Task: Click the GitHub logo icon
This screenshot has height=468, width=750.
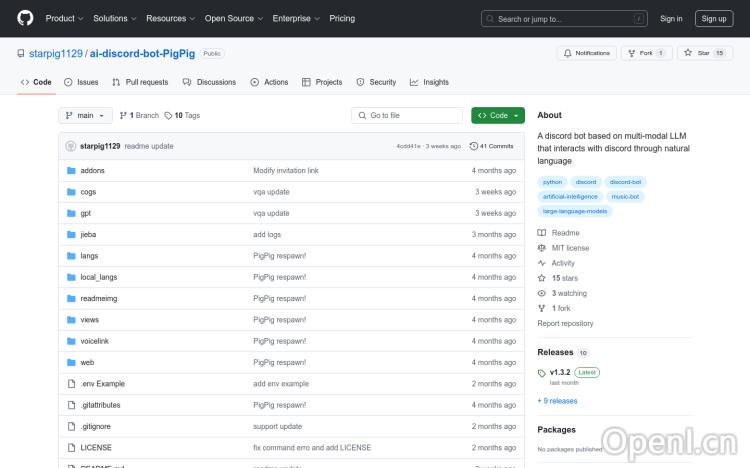Action: (x=25, y=18)
